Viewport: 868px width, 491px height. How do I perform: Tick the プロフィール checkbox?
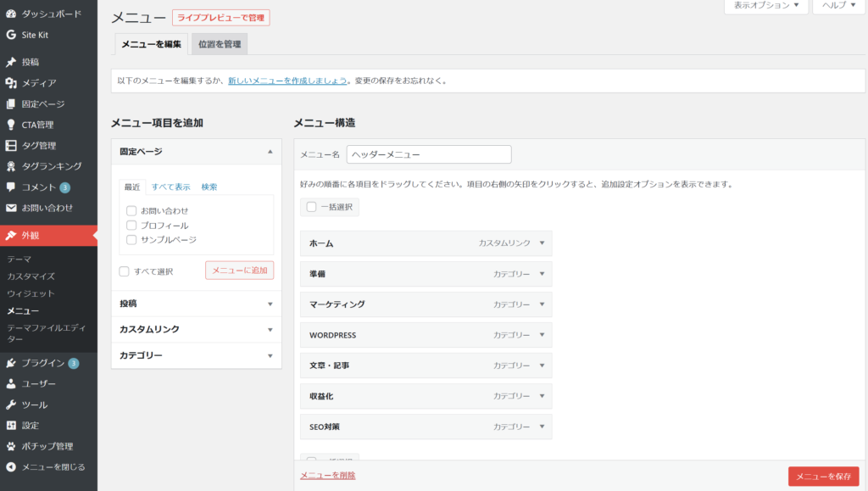(131, 226)
